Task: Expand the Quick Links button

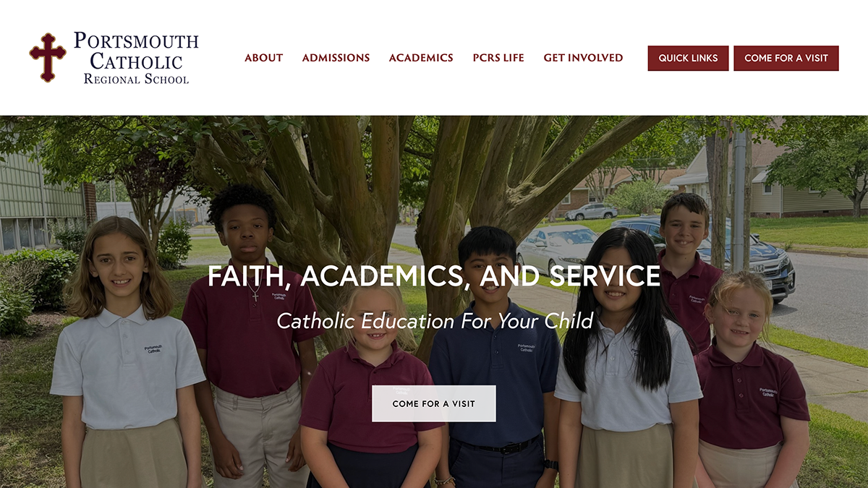Action: (x=688, y=59)
